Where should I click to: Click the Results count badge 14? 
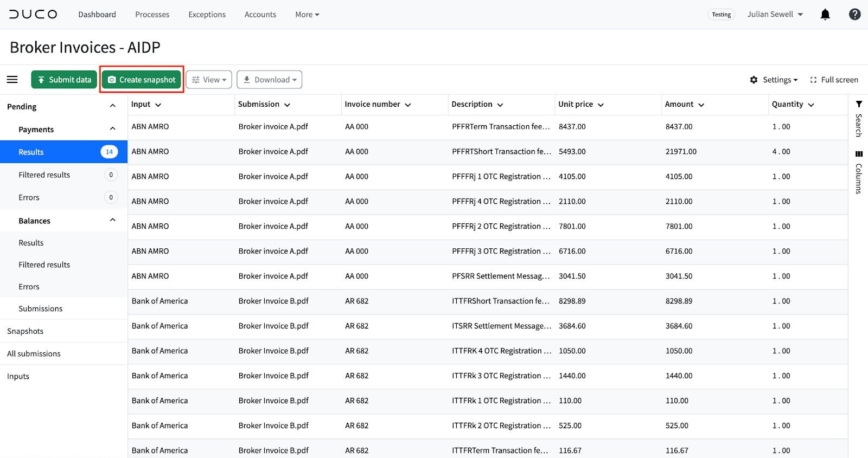[109, 152]
